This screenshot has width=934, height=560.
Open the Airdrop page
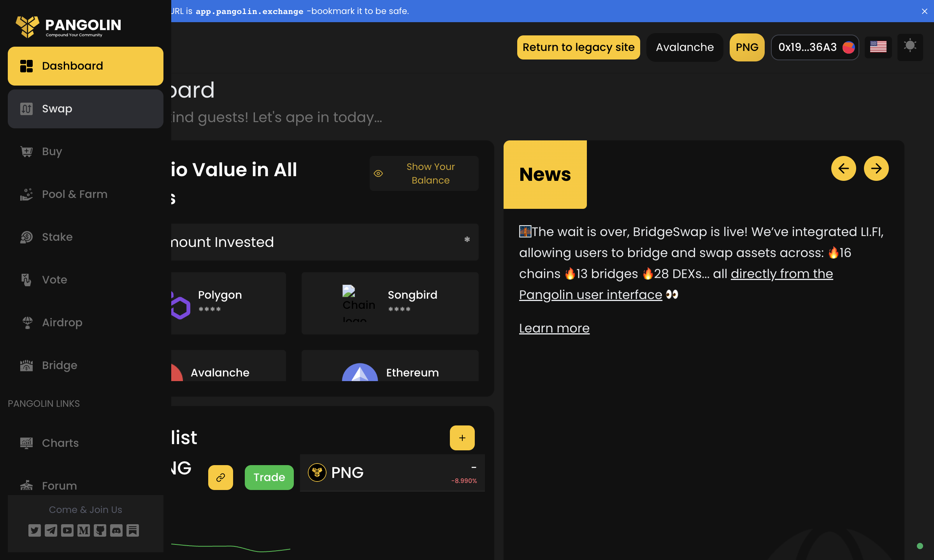point(86,323)
